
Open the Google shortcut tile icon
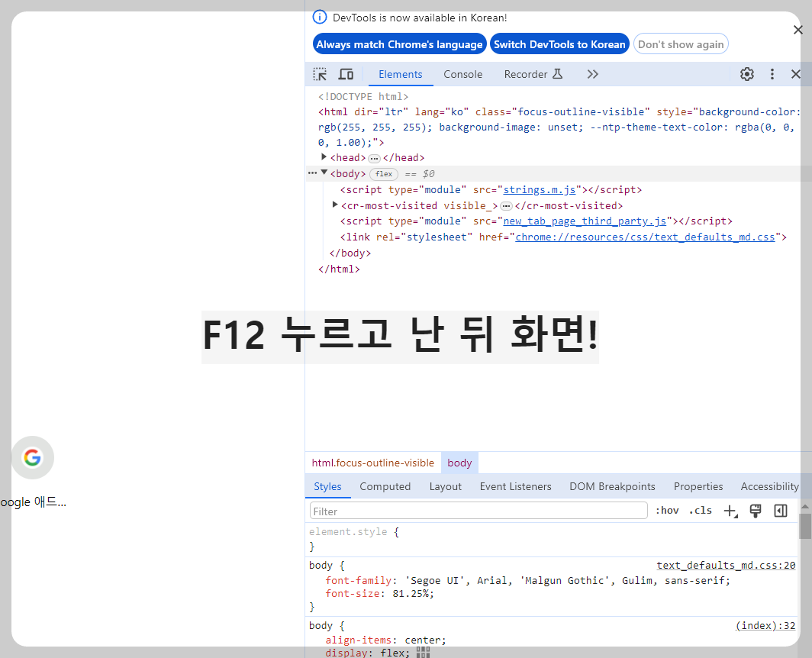tap(32, 457)
